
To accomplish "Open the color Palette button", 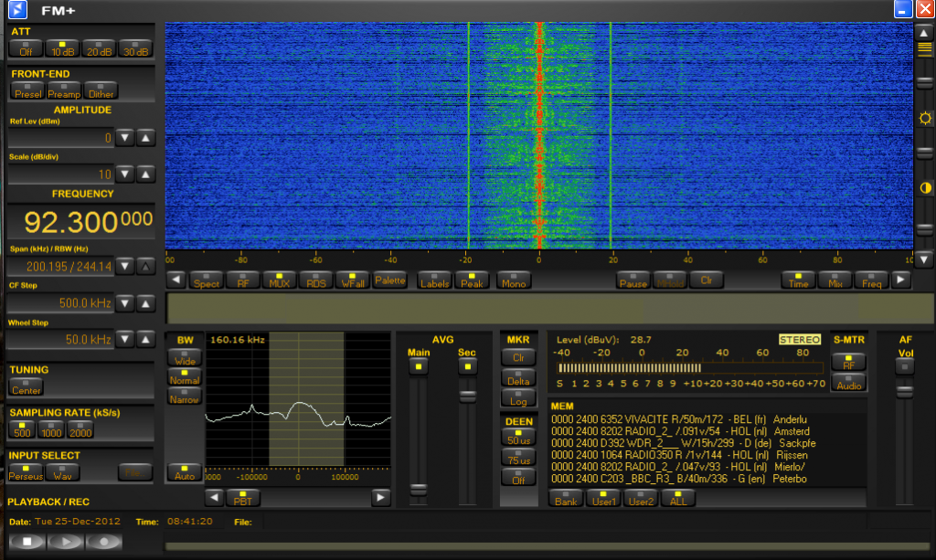I will pyautogui.click(x=389, y=280).
